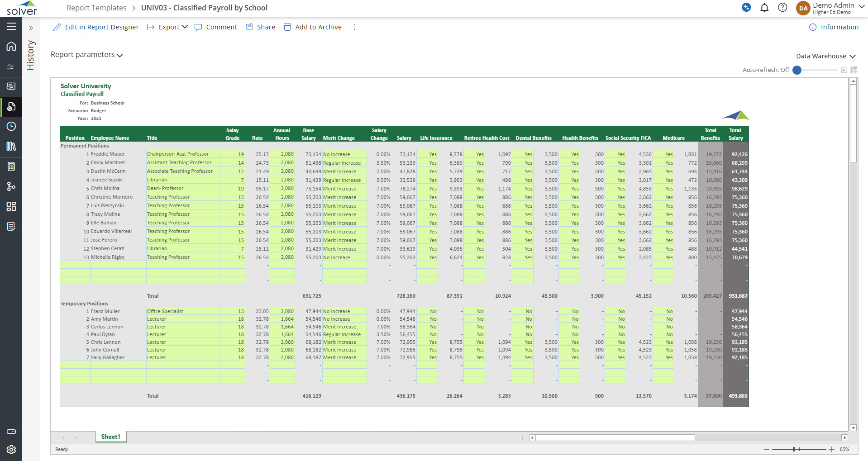868x461 pixels.
Task: Open settings gear in sidebar
Action: [x=11, y=449]
